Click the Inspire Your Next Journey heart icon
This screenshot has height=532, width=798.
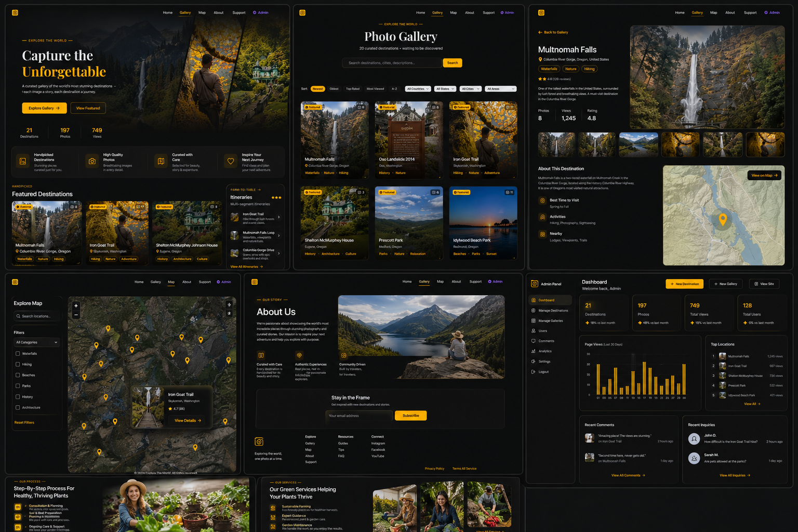[231, 162]
